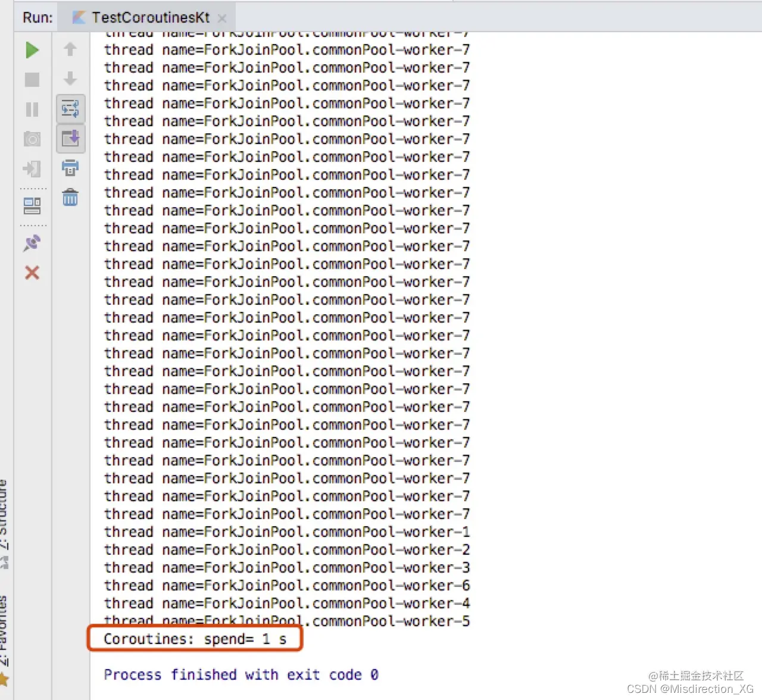Click the Run panel label
Viewport: 762px width, 700px height.
tap(38, 18)
